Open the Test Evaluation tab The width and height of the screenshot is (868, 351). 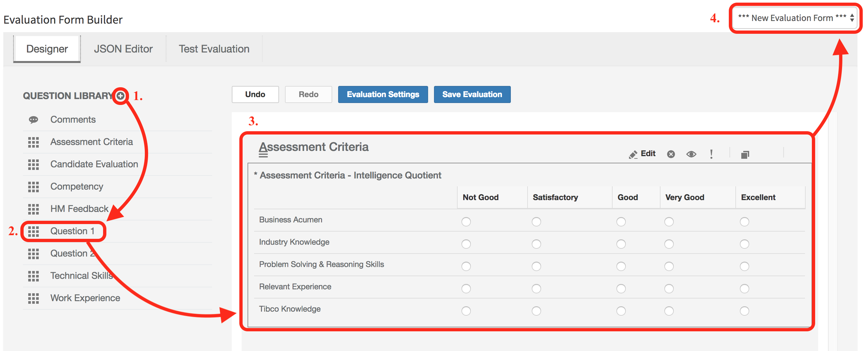pos(214,49)
